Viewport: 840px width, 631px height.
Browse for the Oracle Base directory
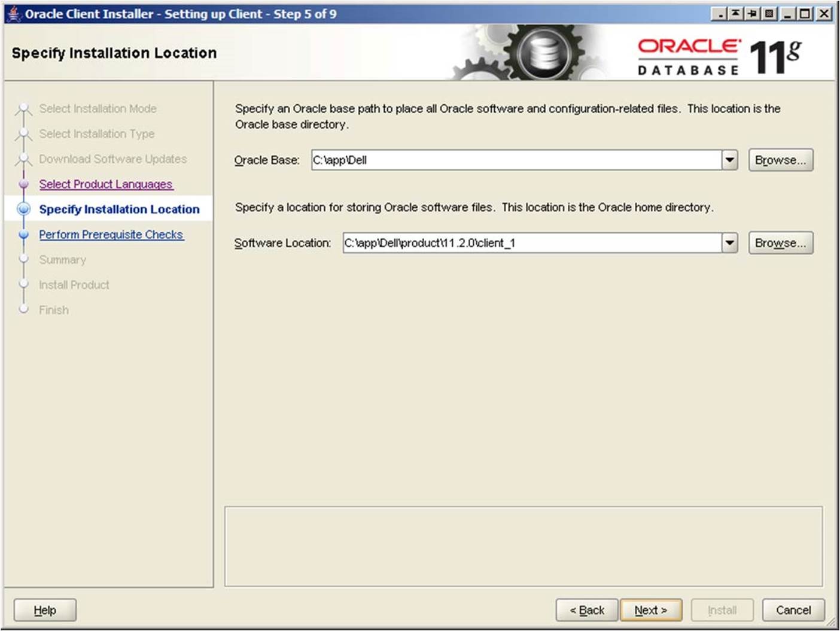coord(780,160)
